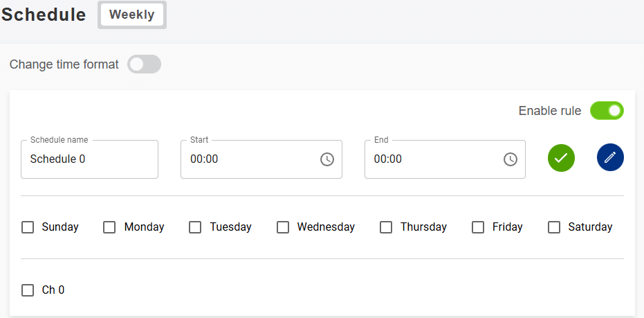
Task: Click the Start time input field
Action: coord(249,159)
